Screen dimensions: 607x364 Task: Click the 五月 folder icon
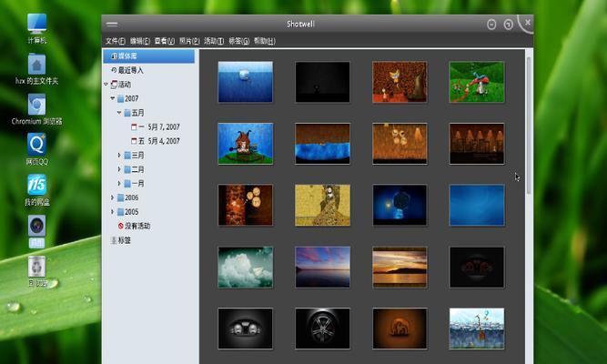[127, 113]
